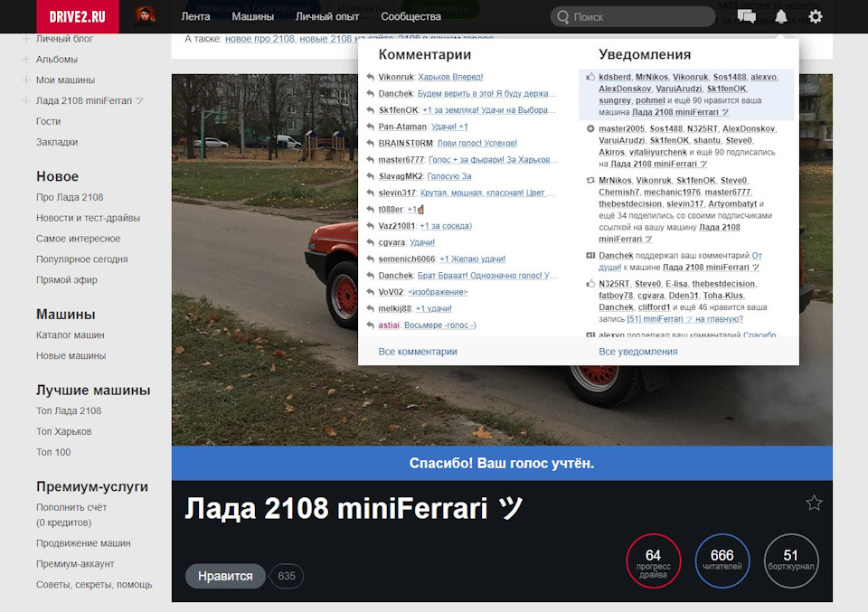
Task: Click thumbs-up icon of kdsberd likes notification
Action: pyautogui.click(x=590, y=77)
